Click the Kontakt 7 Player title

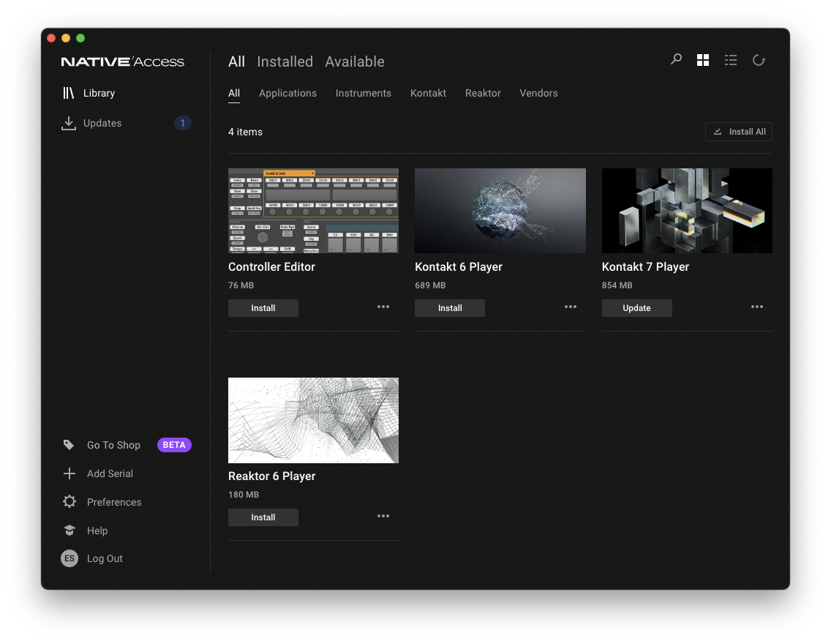(645, 266)
